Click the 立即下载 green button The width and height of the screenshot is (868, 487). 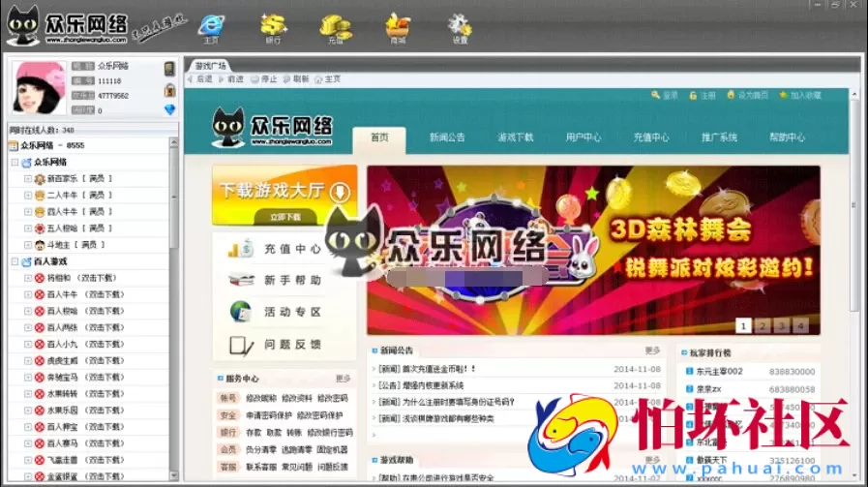click(285, 217)
